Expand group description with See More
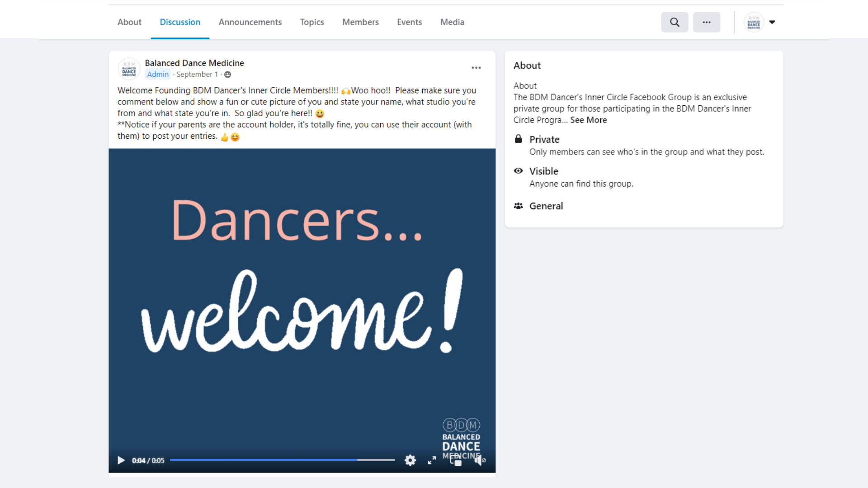Screen dimensions: 868x488 (x=588, y=120)
